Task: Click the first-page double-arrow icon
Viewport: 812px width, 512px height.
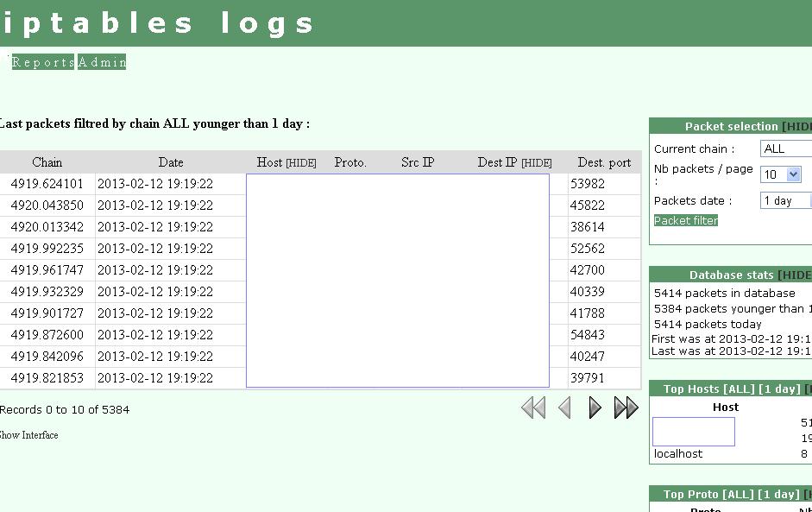Action: (x=532, y=408)
